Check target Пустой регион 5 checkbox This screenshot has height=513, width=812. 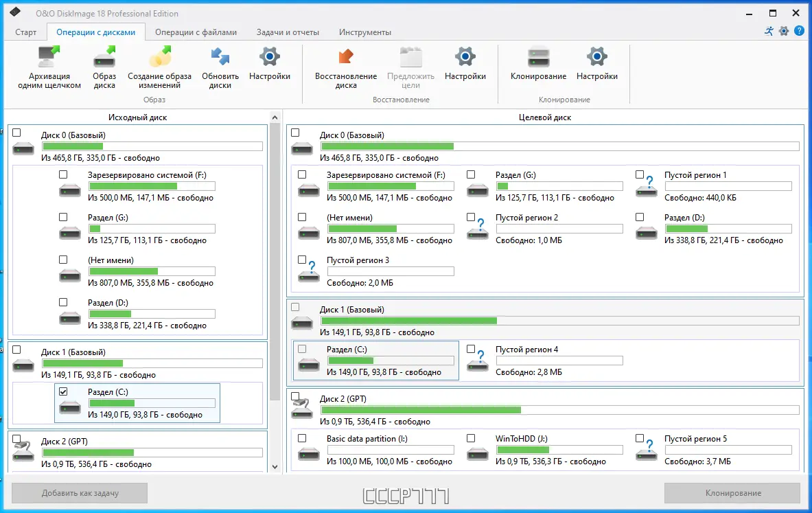point(640,438)
